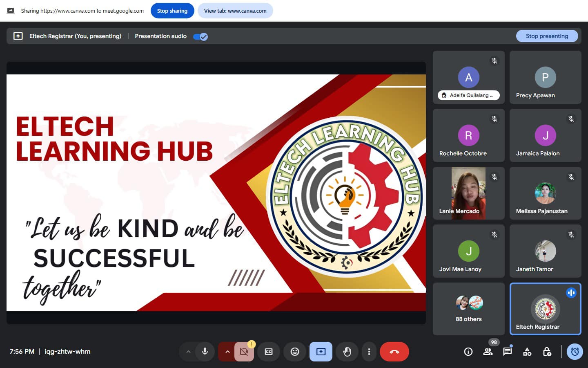
Task: Toggle the Presentation audio switch
Action: pyautogui.click(x=200, y=36)
